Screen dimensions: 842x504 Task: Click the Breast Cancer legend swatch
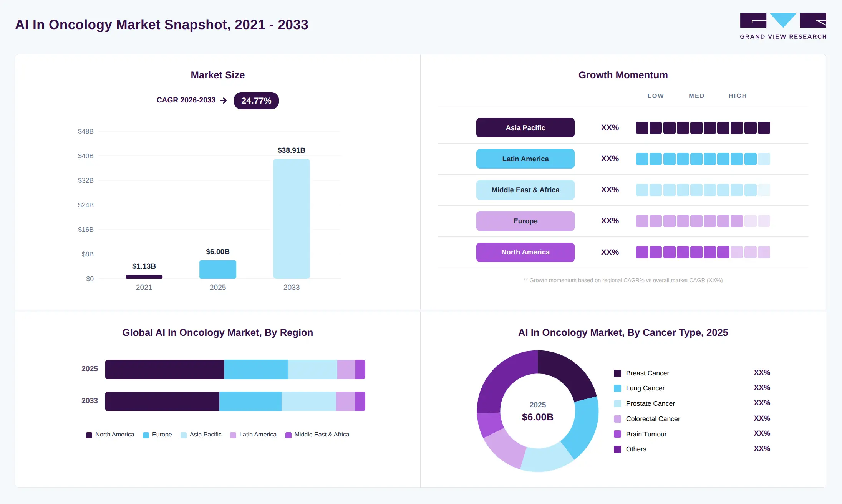point(617,373)
